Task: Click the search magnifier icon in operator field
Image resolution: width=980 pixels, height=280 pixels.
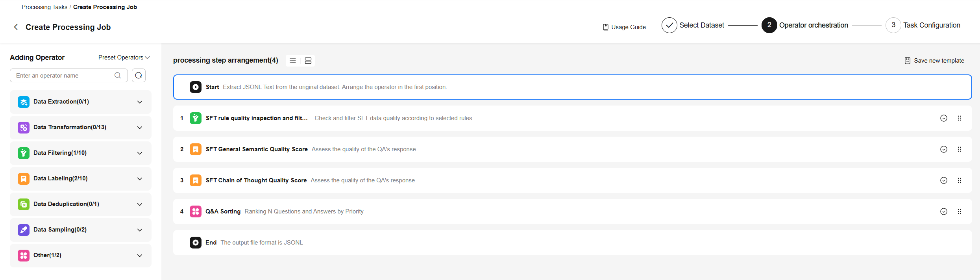Action: pyautogui.click(x=118, y=75)
